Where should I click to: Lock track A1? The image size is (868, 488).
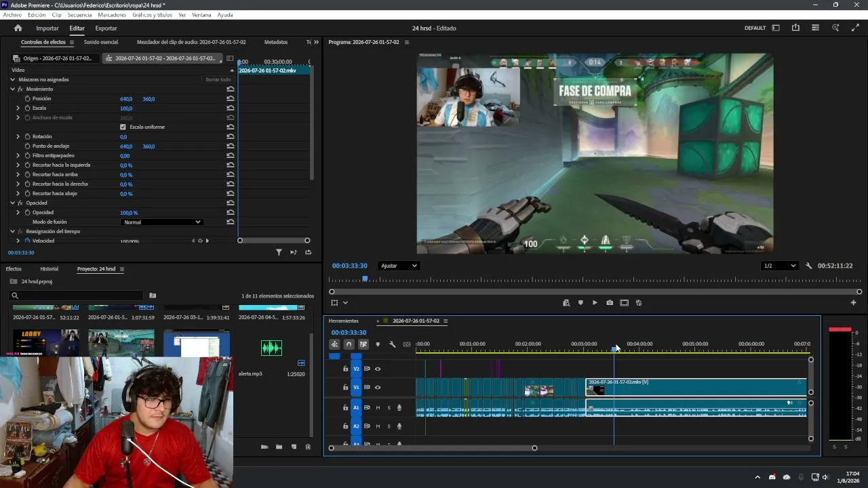point(345,407)
